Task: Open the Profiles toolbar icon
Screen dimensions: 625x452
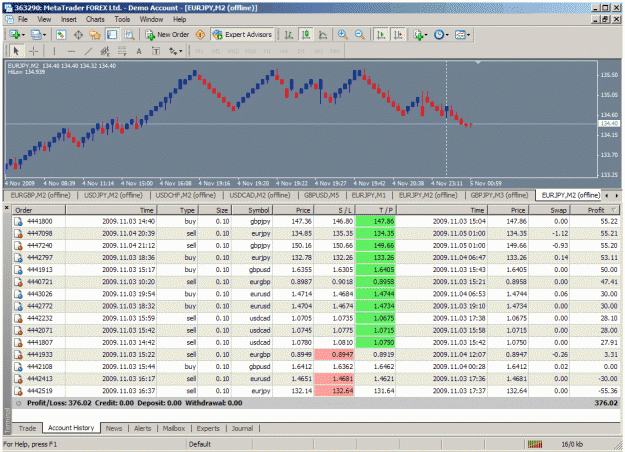Action: [36, 35]
